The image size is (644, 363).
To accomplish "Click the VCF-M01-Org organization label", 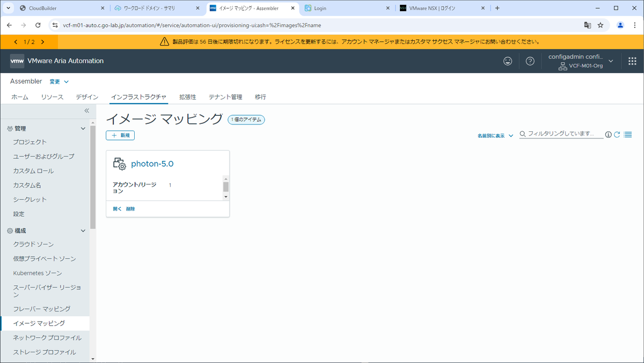I will (586, 65).
